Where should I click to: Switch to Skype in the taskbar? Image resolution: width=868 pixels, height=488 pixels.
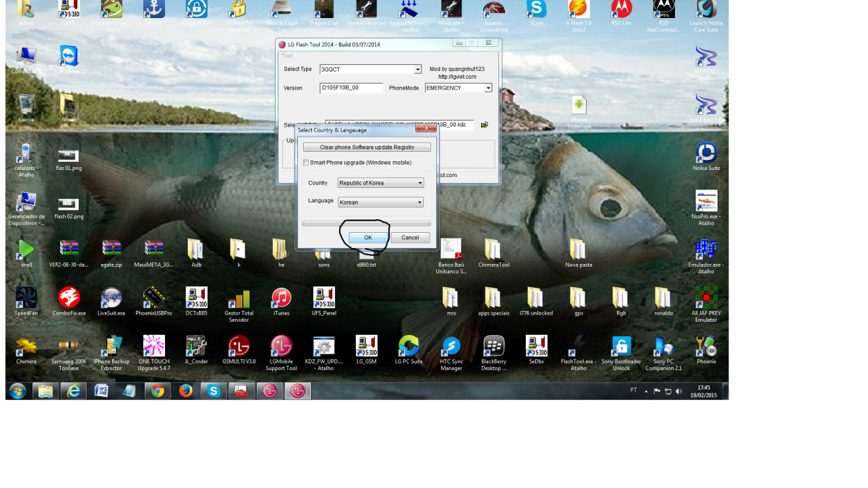[213, 391]
